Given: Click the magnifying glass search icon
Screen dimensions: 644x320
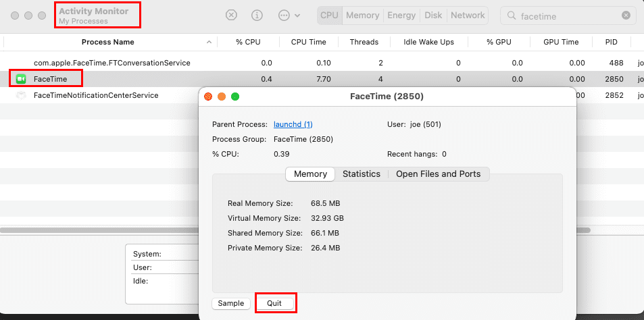Looking at the screenshot, I should [511, 15].
